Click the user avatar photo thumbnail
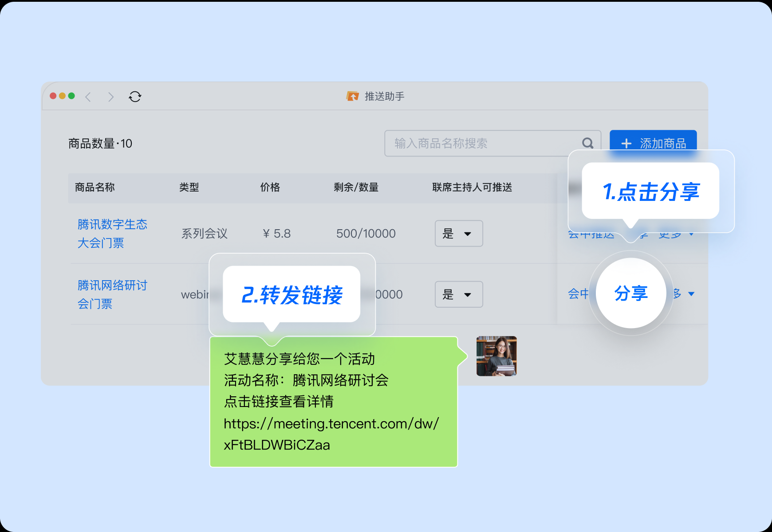Screen dimensions: 772x532 pyautogui.click(x=496, y=356)
